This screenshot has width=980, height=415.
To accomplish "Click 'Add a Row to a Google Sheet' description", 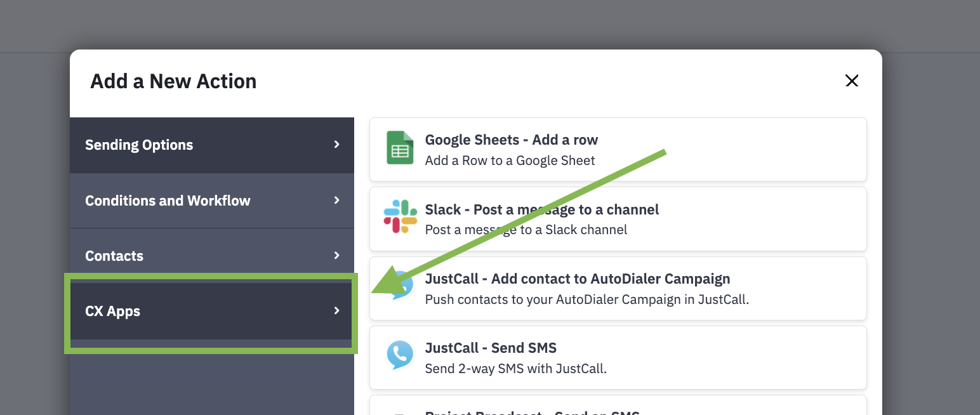I will coord(510,161).
